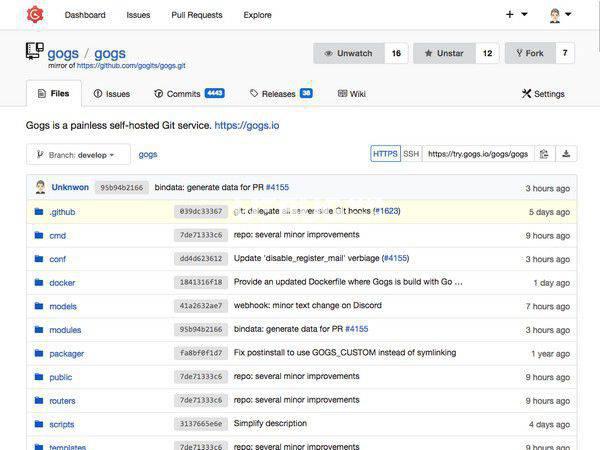The width and height of the screenshot is (600, 450).
Task: Open the packager folder
Action: pyautogui.click(x=67, y=354)
